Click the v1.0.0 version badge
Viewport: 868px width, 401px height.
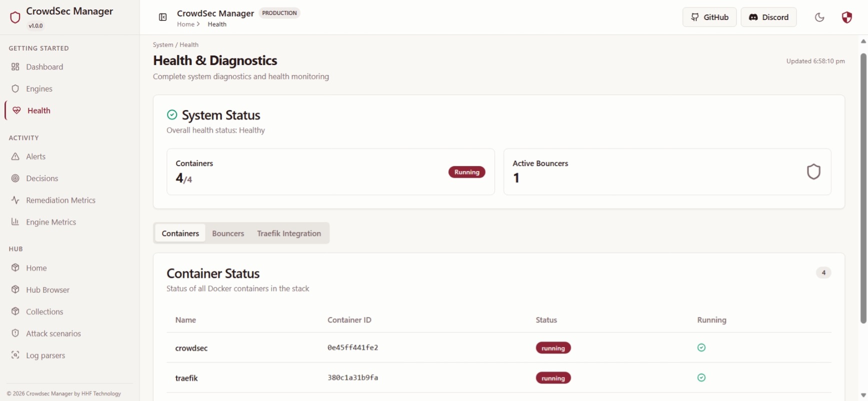pos(36,25)
